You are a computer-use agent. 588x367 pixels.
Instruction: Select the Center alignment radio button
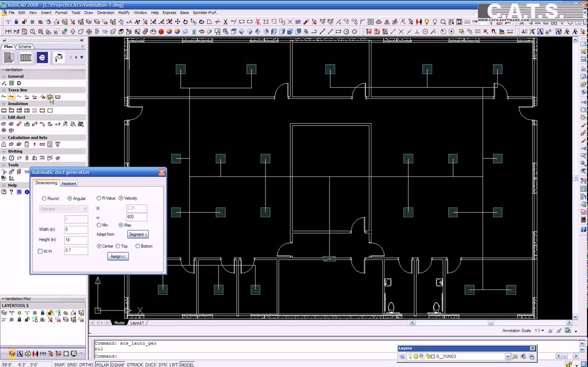point(99,246)
